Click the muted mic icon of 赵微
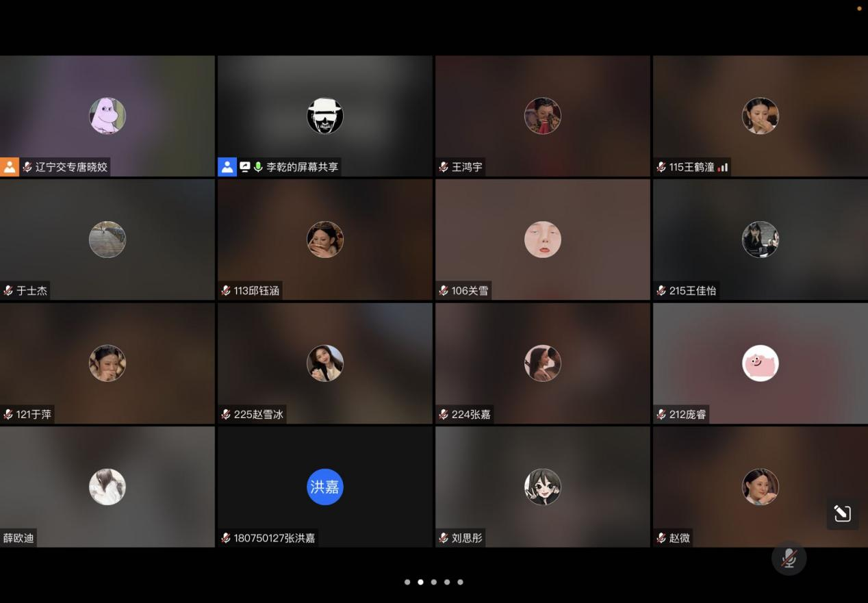Image resolution: width=868 pixels, height=603 pixels. 661,538
